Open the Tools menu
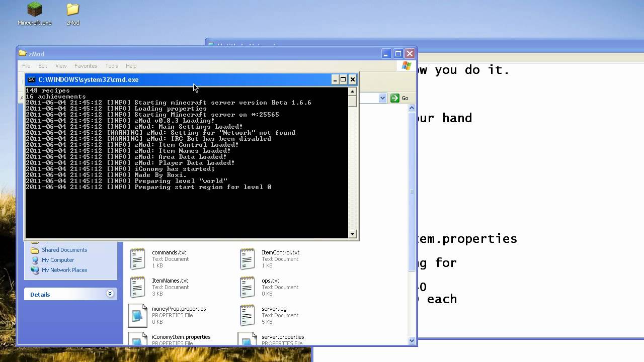The width and height of the screenshot is (644, 362). pyautogui.click(x=112, y=66)
